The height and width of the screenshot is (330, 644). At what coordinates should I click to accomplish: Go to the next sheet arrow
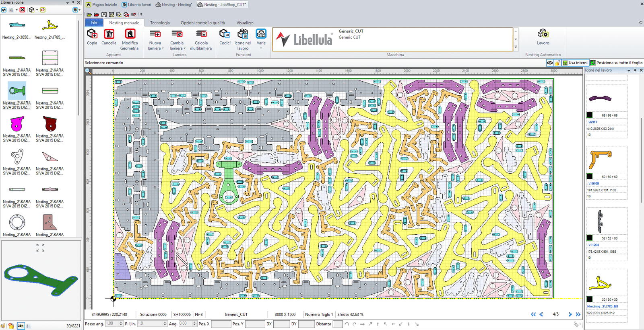pyautogui.click(x=570, y=314)
